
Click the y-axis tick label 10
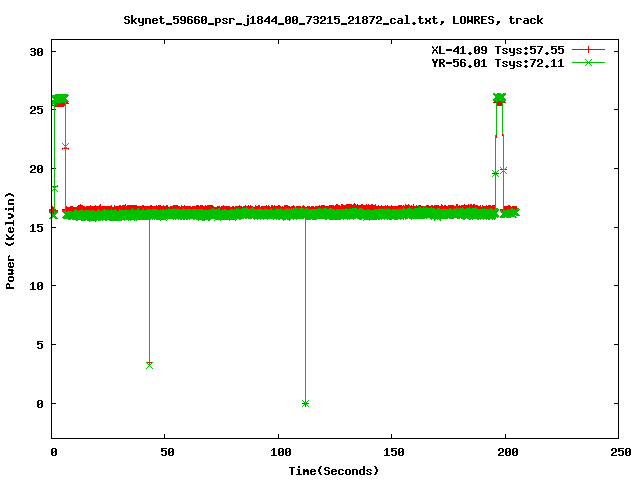tap(36, 286)
